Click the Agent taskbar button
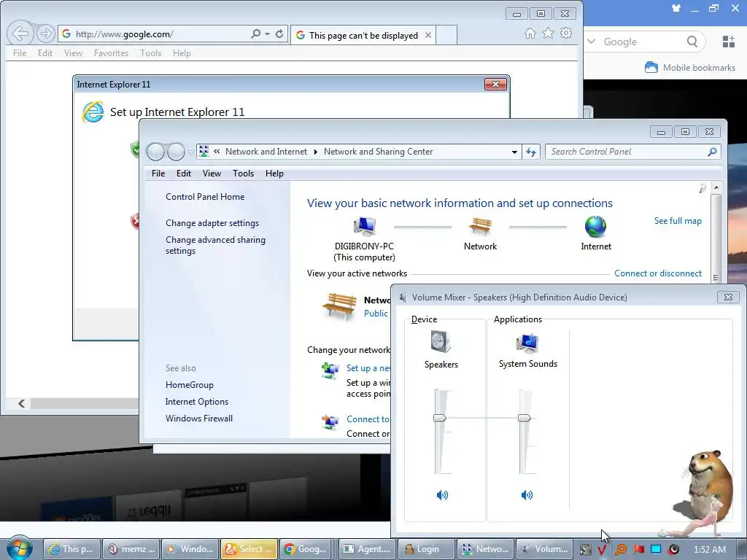This screenshot has width=747, height=560. 367,549
